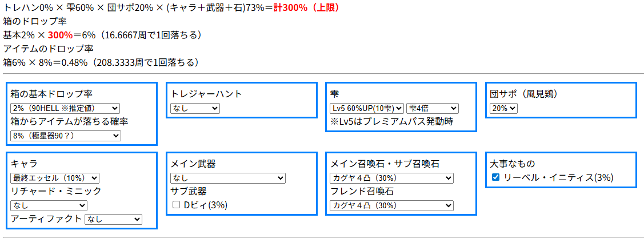The width and height of the screenshot is (644, 238).
Task: Expand the 団サポ 20% dropdown
Action: (x=503, y=108)
